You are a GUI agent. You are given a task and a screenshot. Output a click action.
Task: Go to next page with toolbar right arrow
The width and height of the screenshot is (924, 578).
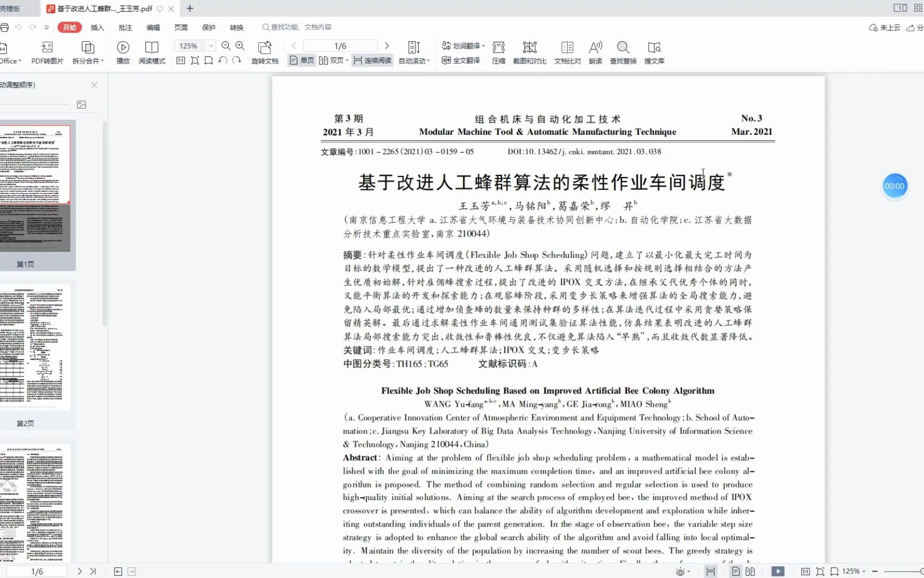[387, 46]
